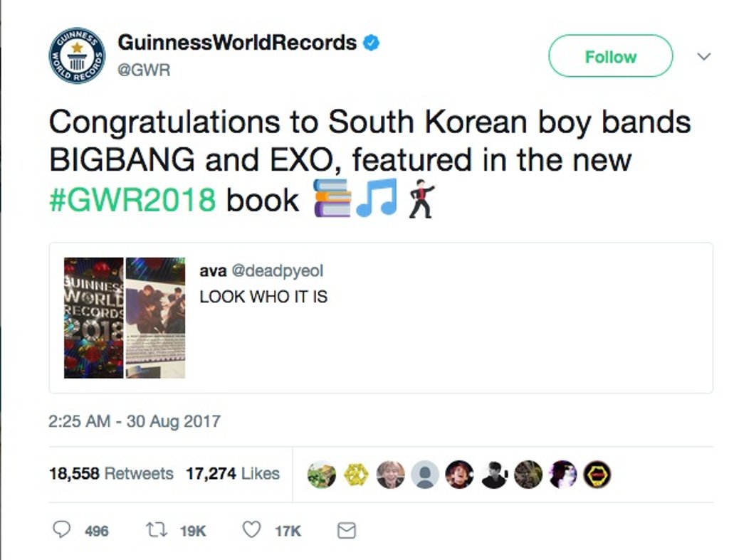Send tweet via envelope message icon
This screenshot has width=729, height=560.
click(x=347, y=530)
